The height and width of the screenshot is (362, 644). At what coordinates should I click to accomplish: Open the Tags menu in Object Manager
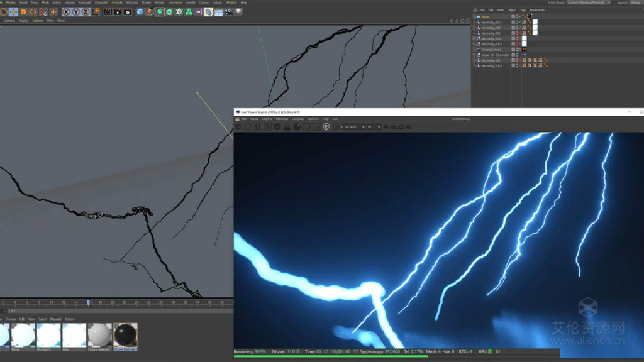(523, 10)
